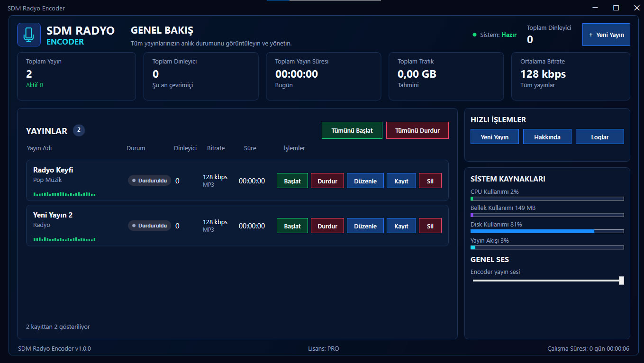Image resolution: width=644 pixels, height=363 pixels.
Task: Click the audio level meter of Radyo Keyfi
Action: click(x=64, y=194)
